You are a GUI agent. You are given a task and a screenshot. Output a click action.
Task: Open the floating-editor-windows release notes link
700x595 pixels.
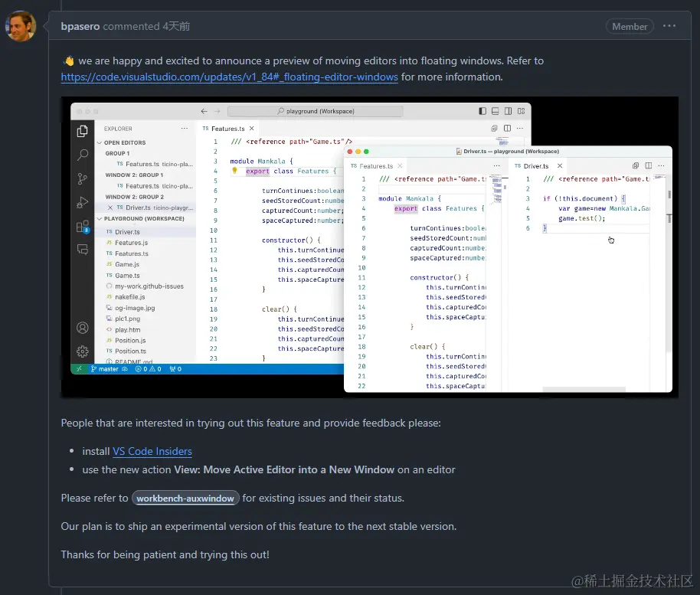pos(230,77)
